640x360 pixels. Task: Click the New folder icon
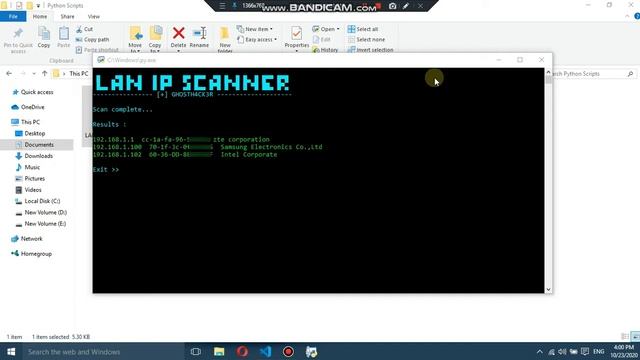(224, 33)
